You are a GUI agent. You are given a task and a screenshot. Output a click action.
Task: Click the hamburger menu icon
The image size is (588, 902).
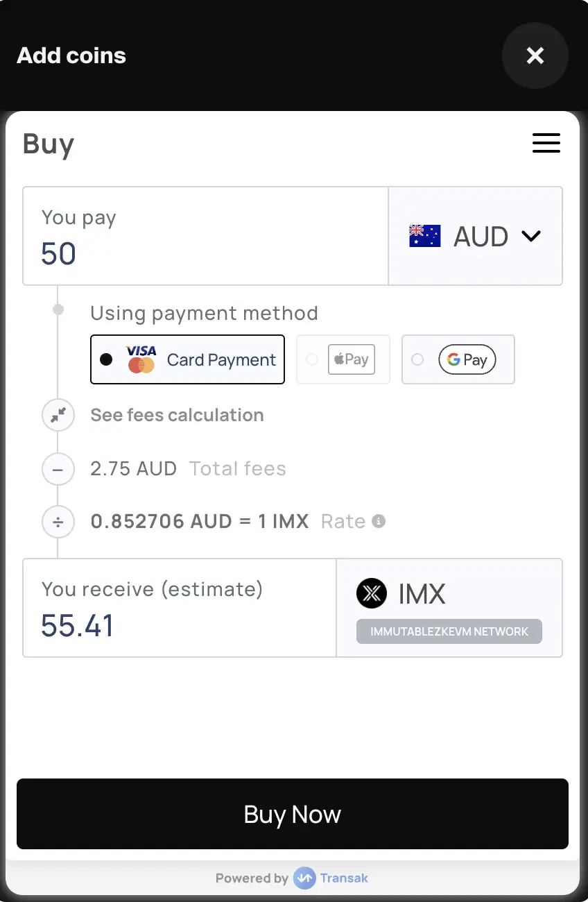pyautogui.click(x=546, y=143)
